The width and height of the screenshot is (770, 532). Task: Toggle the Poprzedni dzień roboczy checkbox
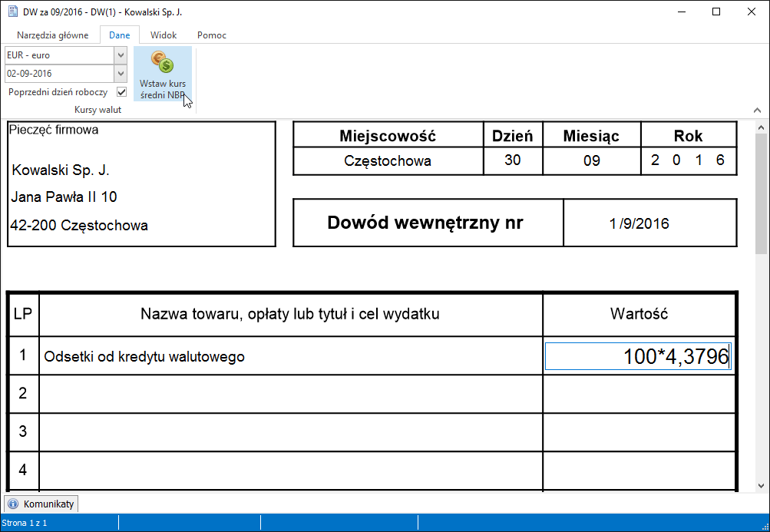tap(121, 92)
